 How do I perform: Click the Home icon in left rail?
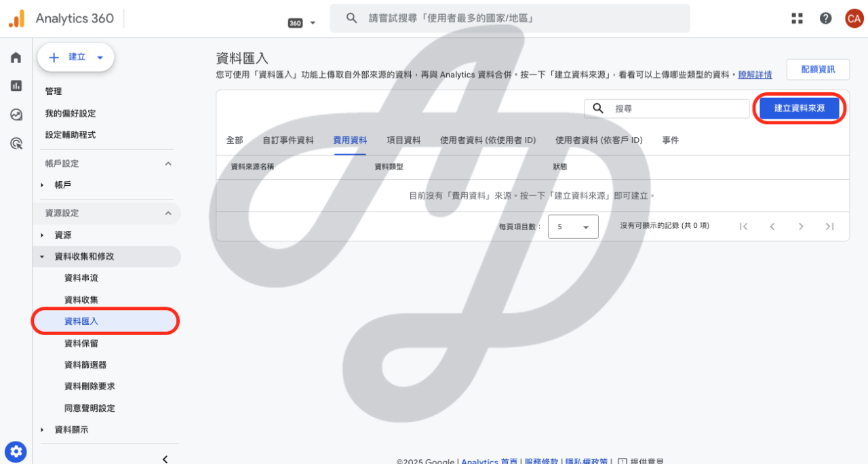point(16,58)
